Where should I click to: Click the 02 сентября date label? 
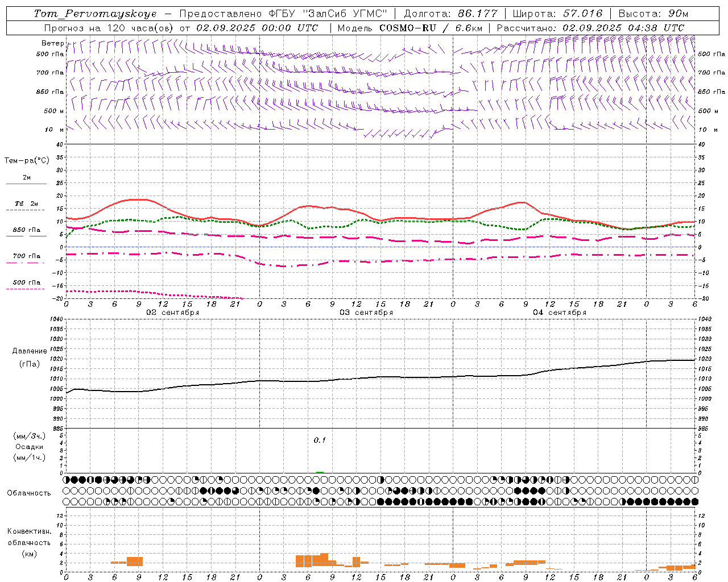(x=173, y=313)
